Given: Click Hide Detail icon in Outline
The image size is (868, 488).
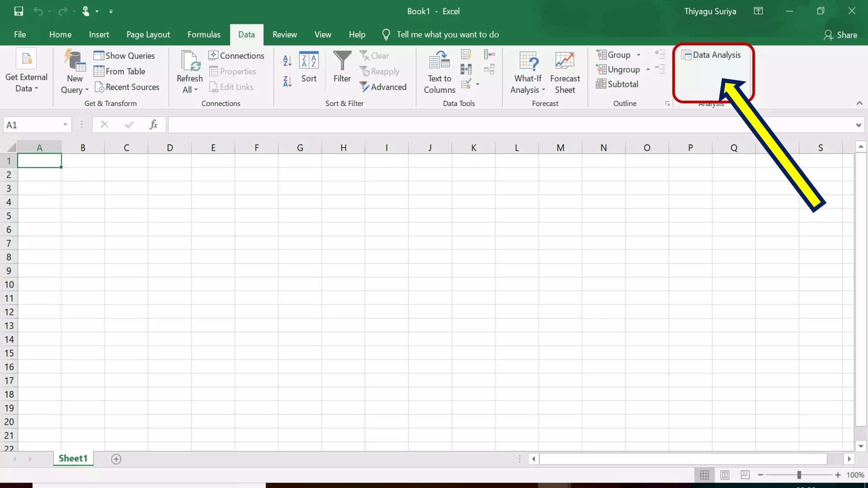Looking at the screenshot, I should click(x=660, y=69).
